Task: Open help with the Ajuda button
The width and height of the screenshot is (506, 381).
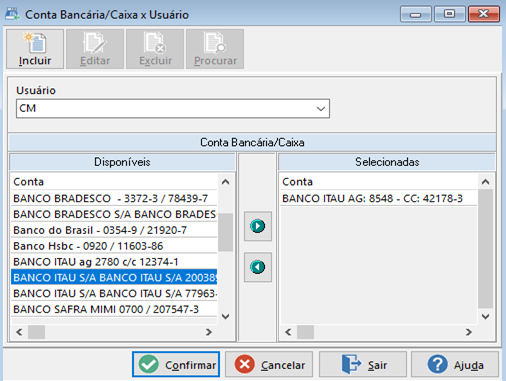Action: pyautogui.click(x=455, y=364)
